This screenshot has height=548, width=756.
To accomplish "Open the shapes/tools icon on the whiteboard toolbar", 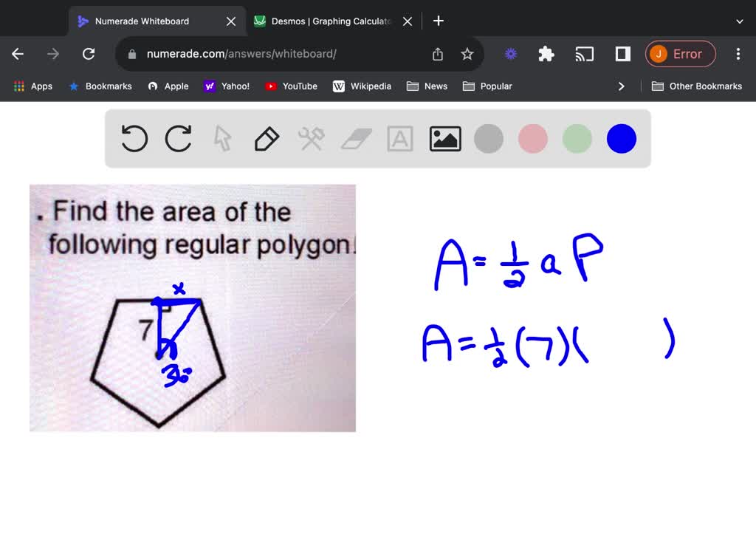I will click(311, 138).
